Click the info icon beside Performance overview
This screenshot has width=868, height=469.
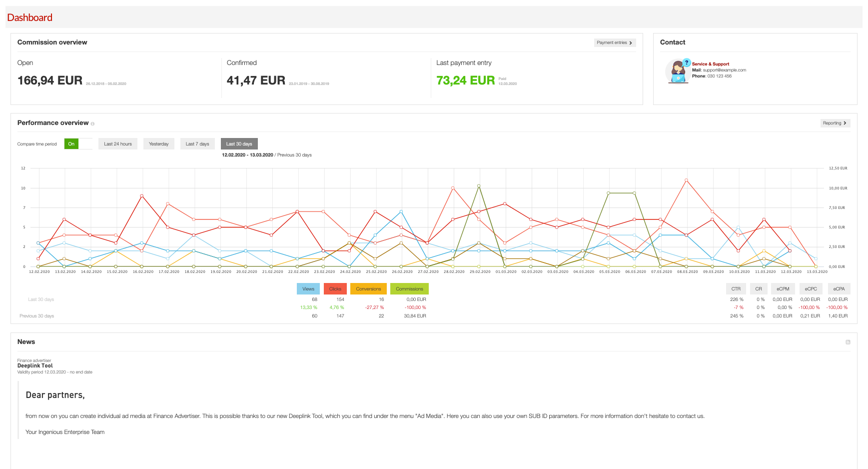[92, 123]
